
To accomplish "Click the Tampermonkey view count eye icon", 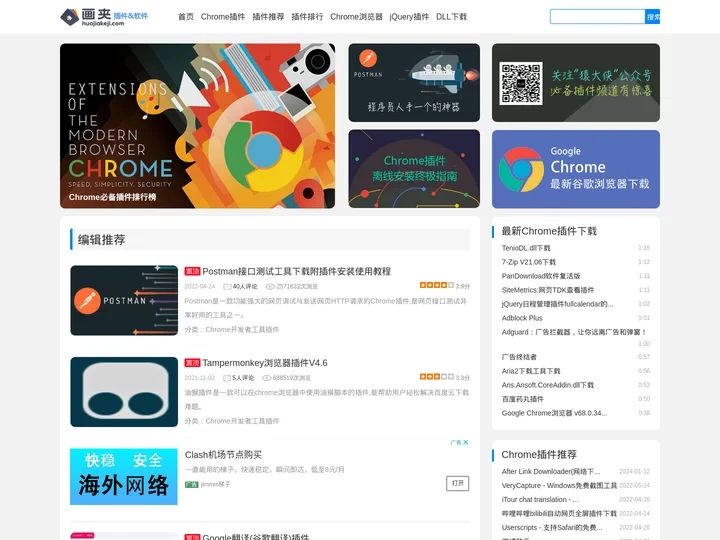I will click(266, 378).
